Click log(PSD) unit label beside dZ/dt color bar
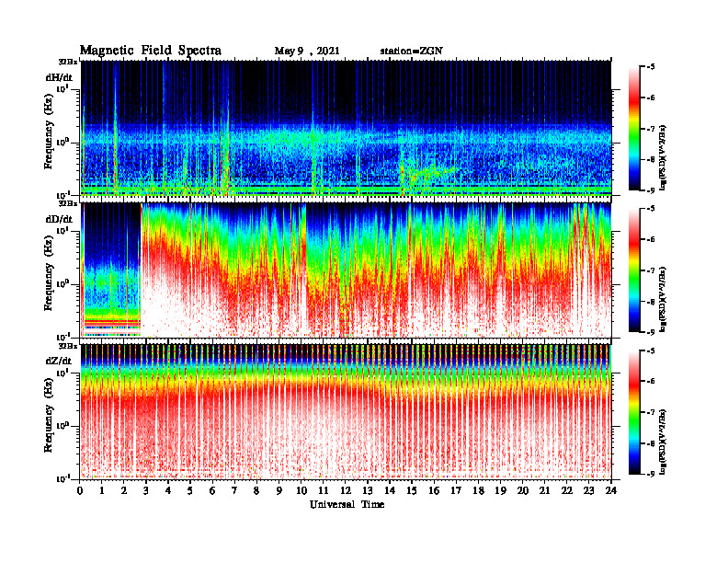The image size is (728, 563). [x=663, y=442]
